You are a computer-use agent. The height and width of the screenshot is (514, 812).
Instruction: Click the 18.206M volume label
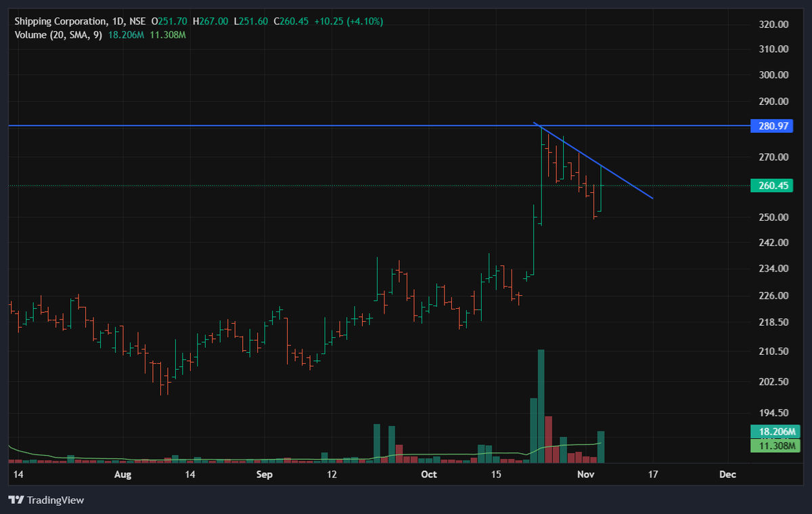pyautogui.click(x=776, y=431)
